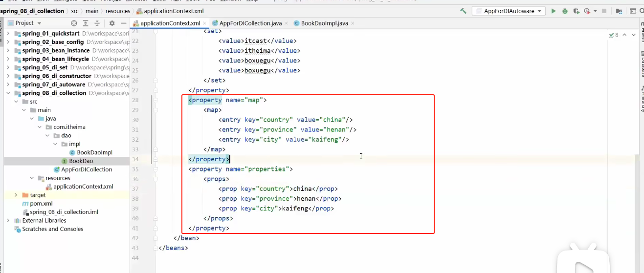The image size is (644, 273).
Task: Click Collapse All in the Project panel
Action: (97, 23)
